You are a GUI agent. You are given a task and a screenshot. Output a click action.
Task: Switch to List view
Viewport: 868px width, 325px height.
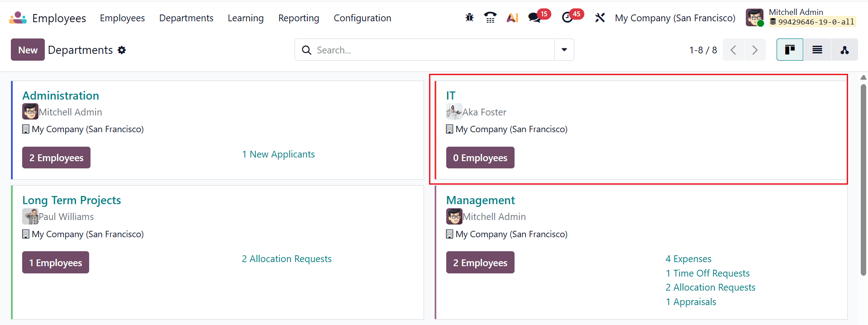[817, 50]
